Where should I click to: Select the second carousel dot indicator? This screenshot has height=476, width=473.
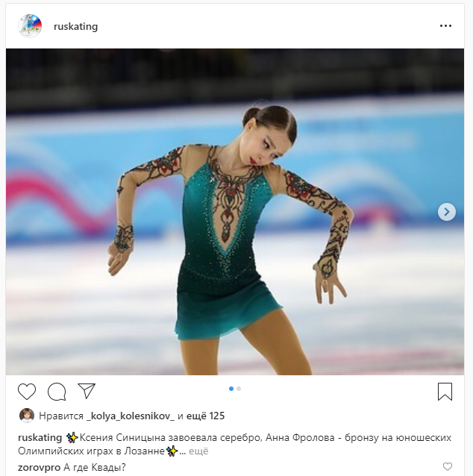(x=239, y=389)
